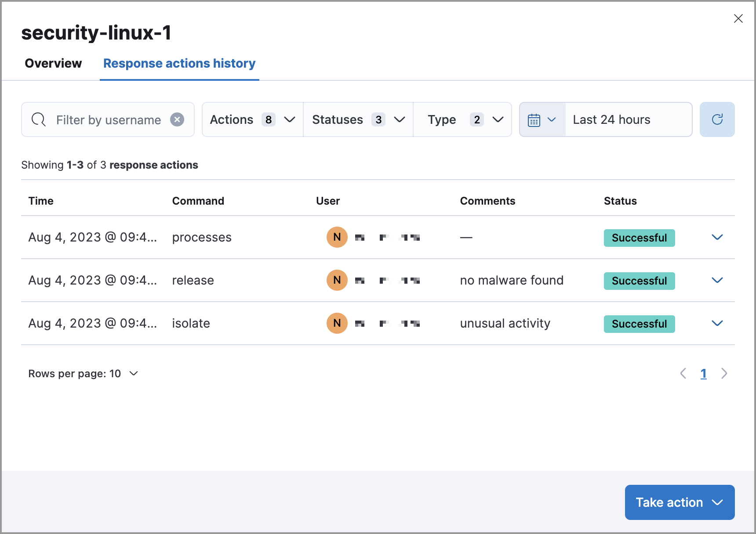
Task: Expand details for the processes action
Action: [717, 237]
